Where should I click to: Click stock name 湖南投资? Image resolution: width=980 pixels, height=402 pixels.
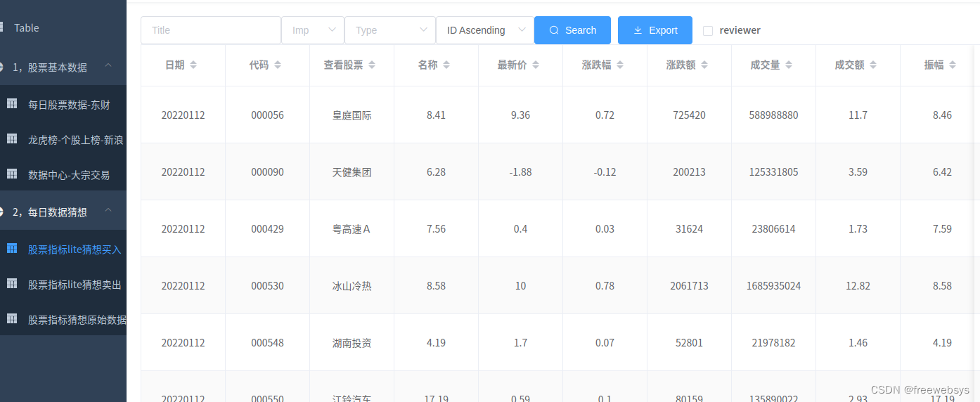click(x=352, y=343)
